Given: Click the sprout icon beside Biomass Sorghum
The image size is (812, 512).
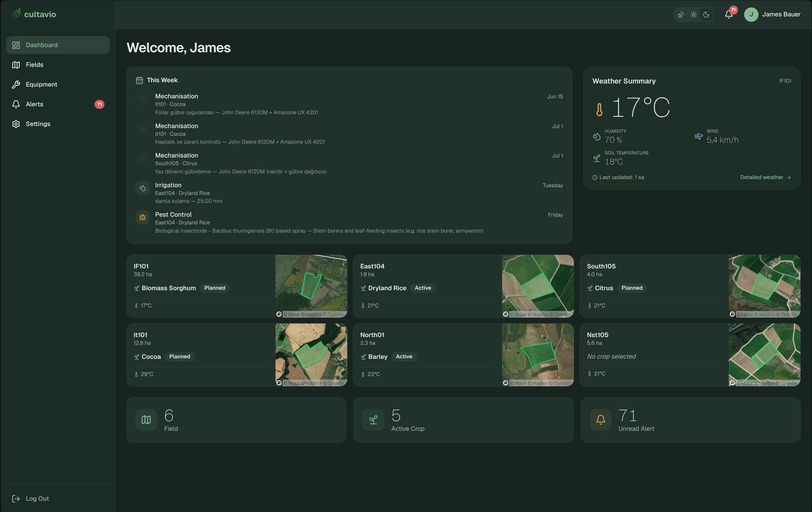Looking at the screenshot, I should pos(136,288).
